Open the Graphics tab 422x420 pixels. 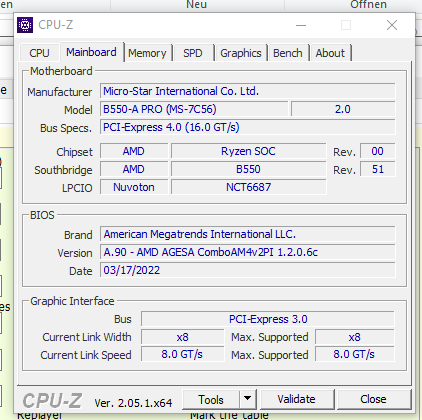(x=241, y=53)
